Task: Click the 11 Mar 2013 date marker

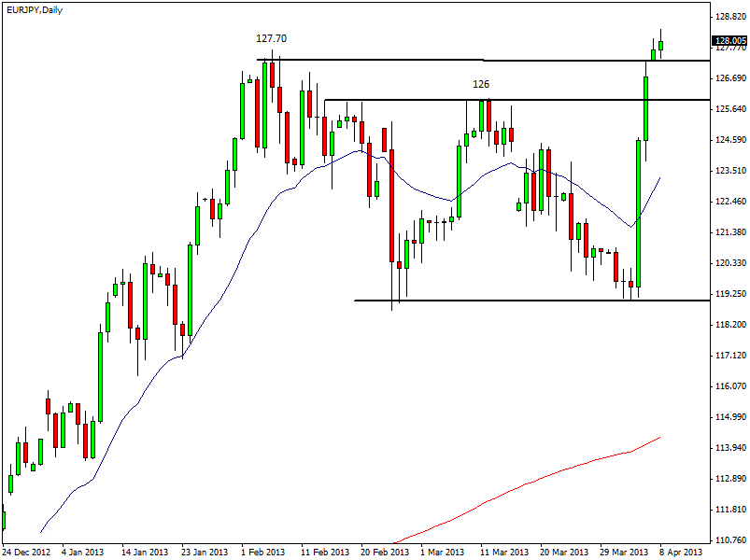Action: [503, 552]
